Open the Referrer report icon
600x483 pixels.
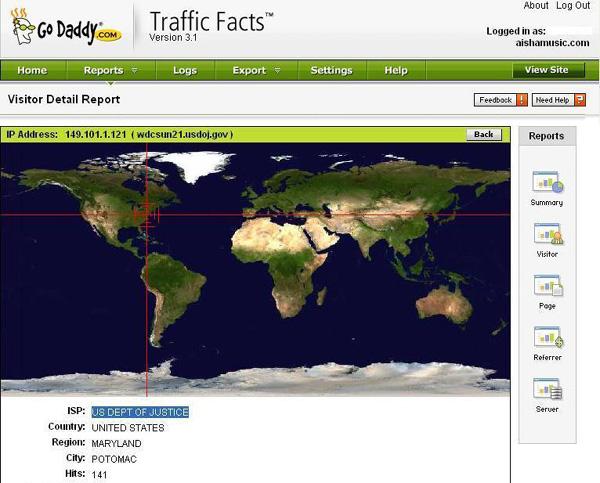point(548,337)
